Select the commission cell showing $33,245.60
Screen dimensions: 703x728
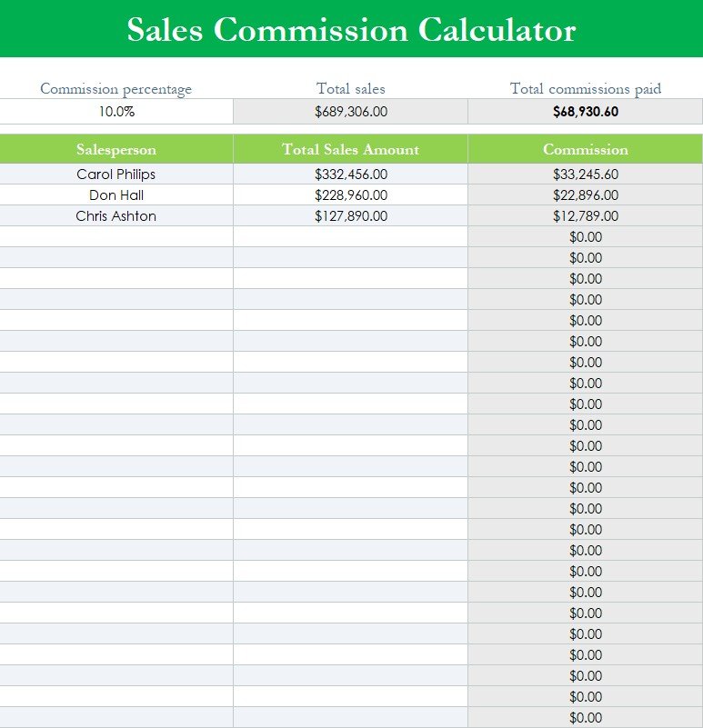(586, 174)
